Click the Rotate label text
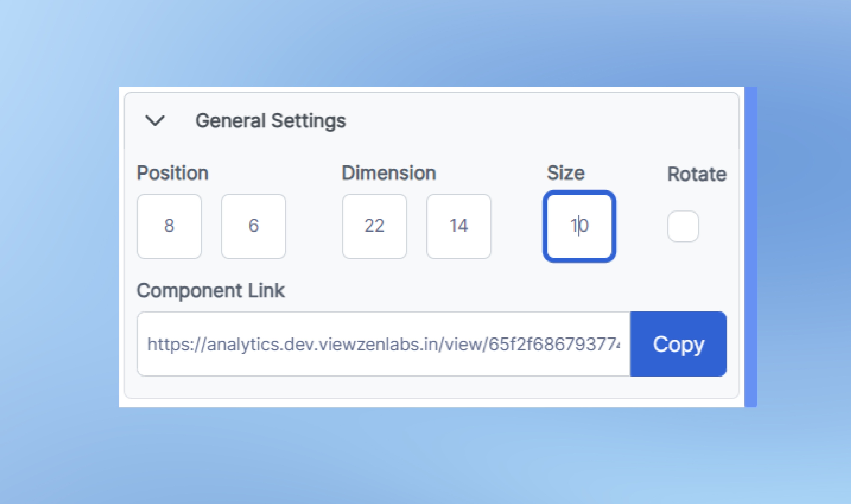 click(697, 174)
